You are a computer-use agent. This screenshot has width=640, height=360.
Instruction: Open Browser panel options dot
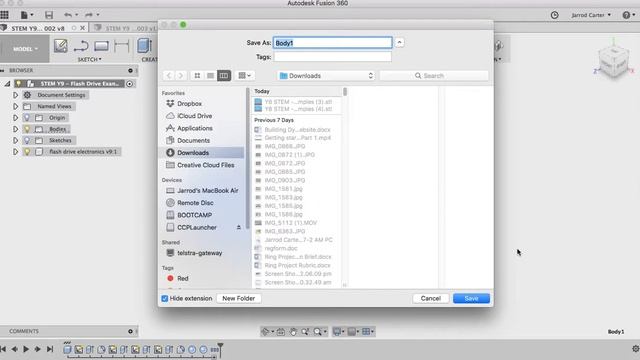(x=130, y=71)
